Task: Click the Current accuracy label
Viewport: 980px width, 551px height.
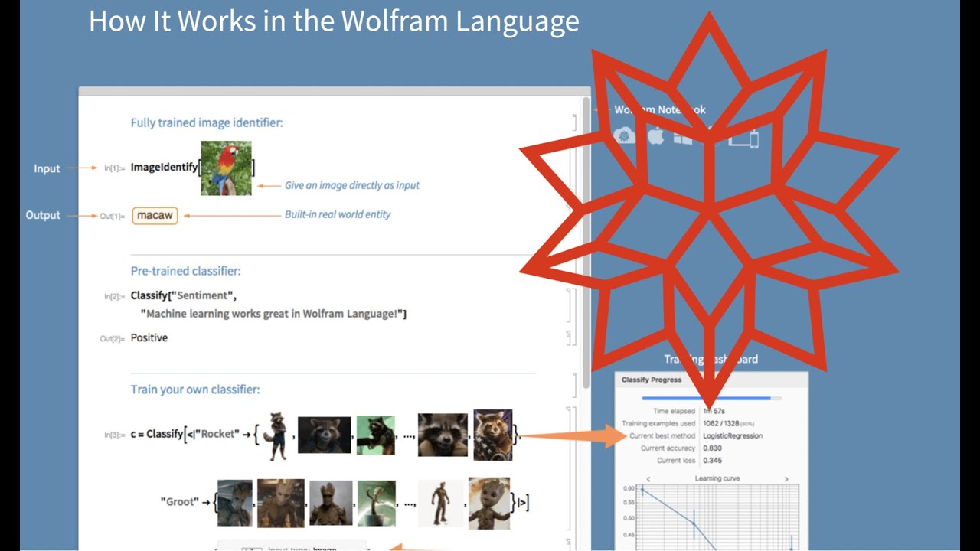Action: tap(668, 448)
